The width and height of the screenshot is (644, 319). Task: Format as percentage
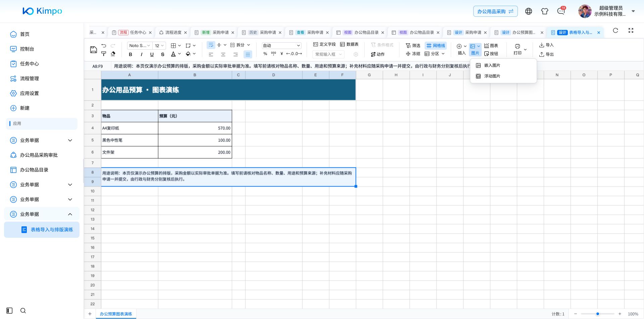(265, 54)
